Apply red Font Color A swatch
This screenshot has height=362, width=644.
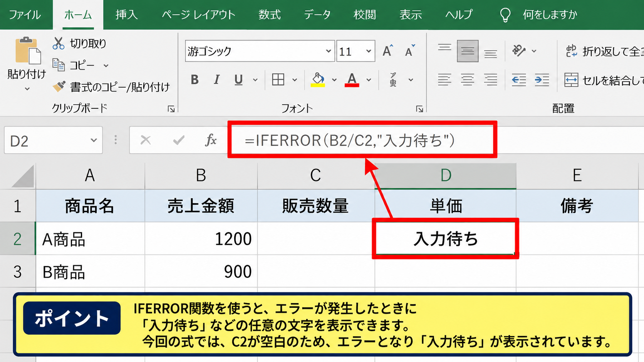pyautogui.click(x=352, y=80)
